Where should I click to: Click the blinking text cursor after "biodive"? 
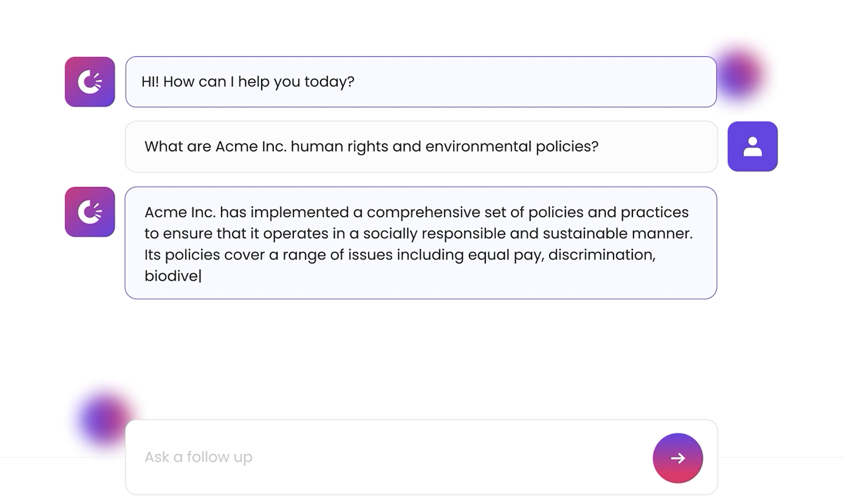pyautogui.click(x=200, y=276)
